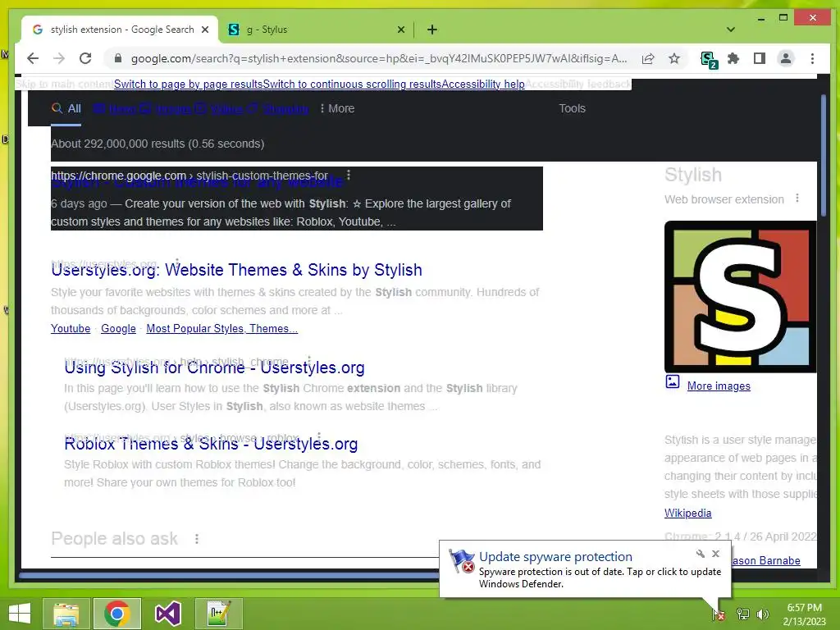Click the page vertical scrollbar thumb
This screenshot has width=840, height=630.
(824, 157)
